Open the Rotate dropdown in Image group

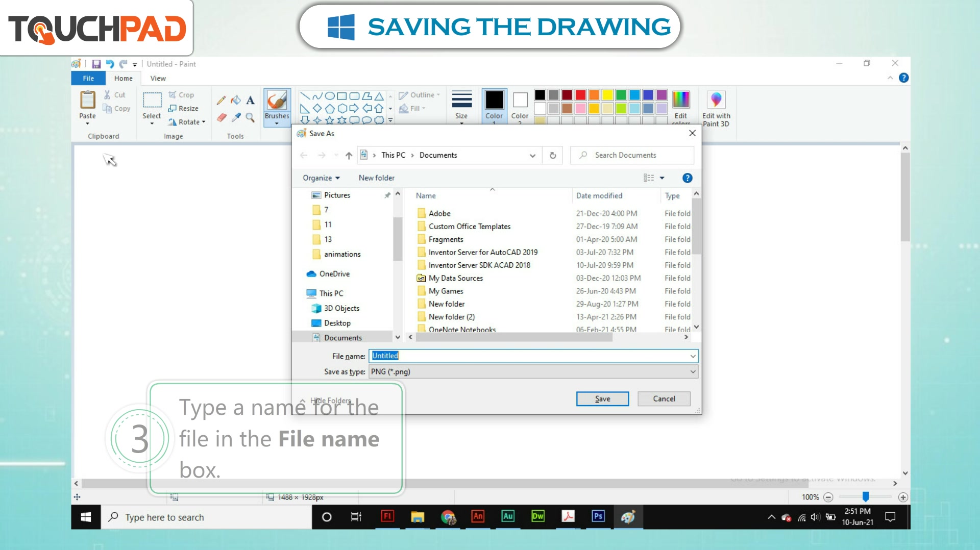click(187, 122)
